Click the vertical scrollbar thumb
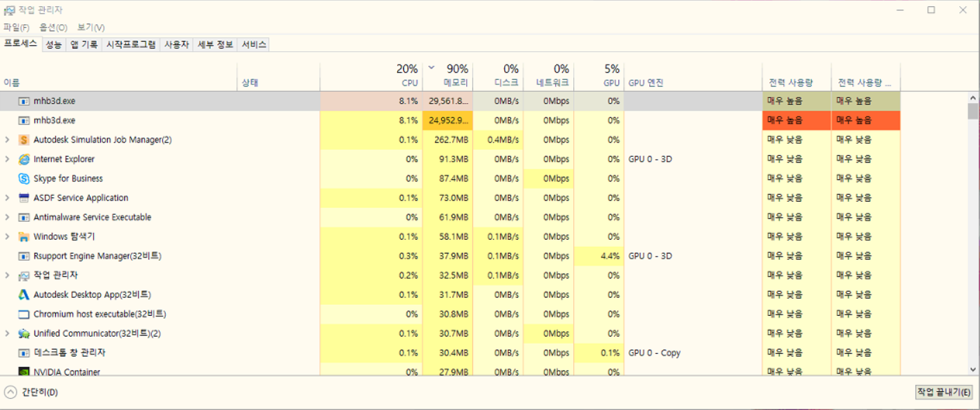 tap(973, 111)
